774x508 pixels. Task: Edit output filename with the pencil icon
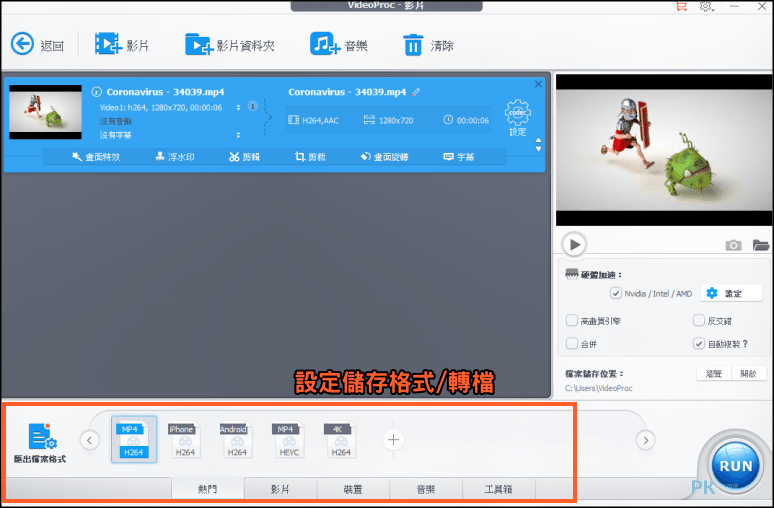(416, 92)
